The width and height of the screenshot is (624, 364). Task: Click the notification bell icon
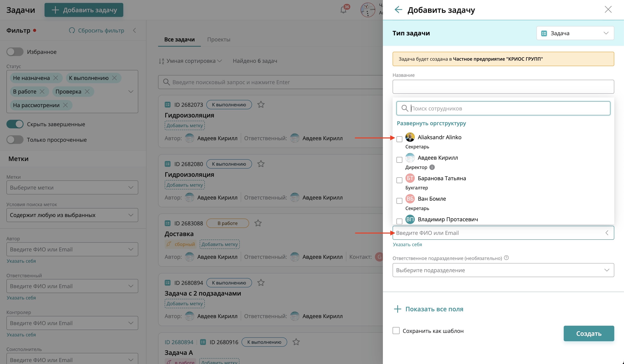coord(343,10)
